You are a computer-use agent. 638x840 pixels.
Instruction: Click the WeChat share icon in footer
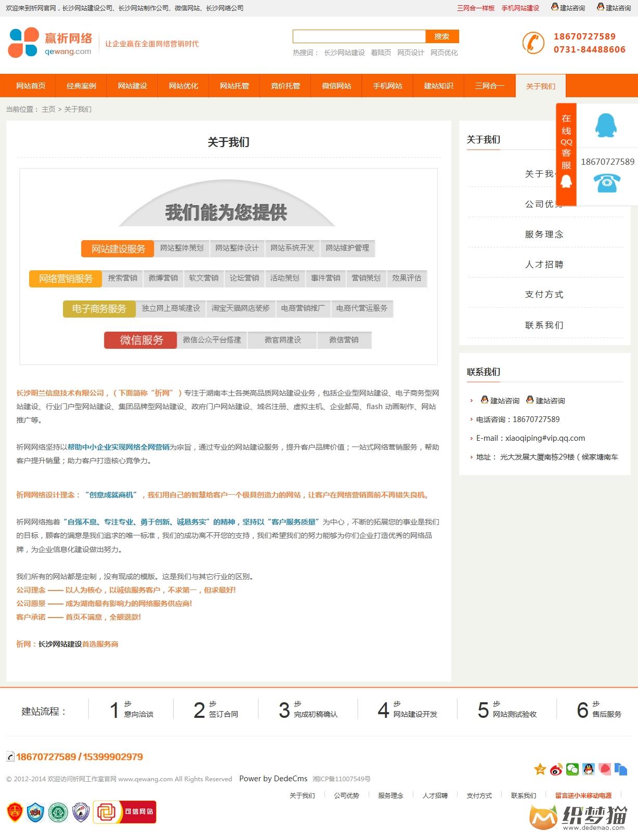pos(572,769)
